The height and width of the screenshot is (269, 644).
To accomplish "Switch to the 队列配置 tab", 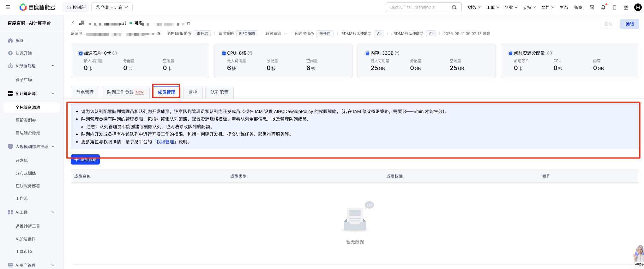I will [220, 92].
